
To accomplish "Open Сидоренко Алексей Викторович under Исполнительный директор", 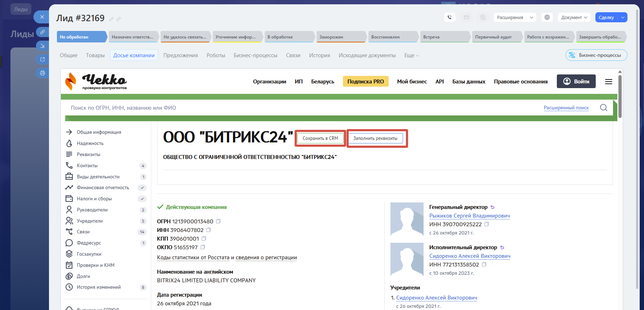I will tap(470, 256).
